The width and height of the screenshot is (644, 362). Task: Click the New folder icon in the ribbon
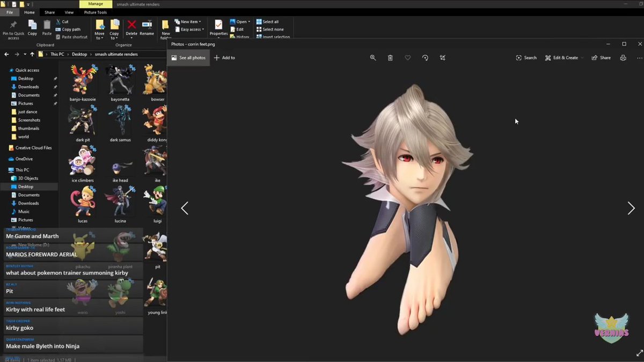pyautogui.click(x=166, y=29)
